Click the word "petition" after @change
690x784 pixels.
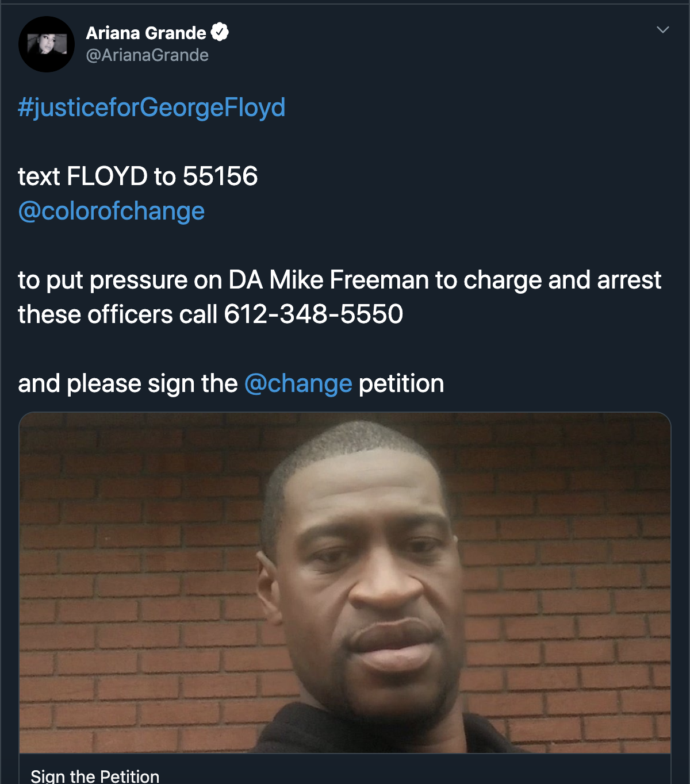pyautogui.click(x=401, y=383)
